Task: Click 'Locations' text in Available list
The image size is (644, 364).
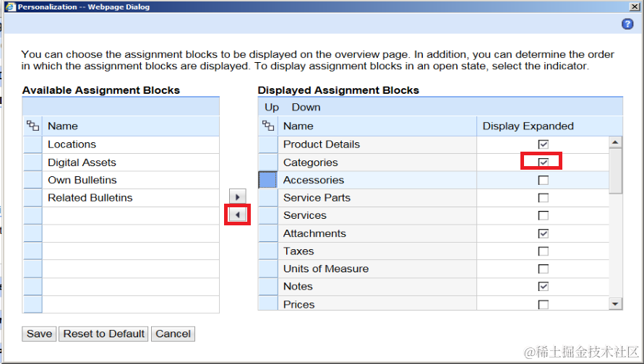Action: click(x=72, y=144)
